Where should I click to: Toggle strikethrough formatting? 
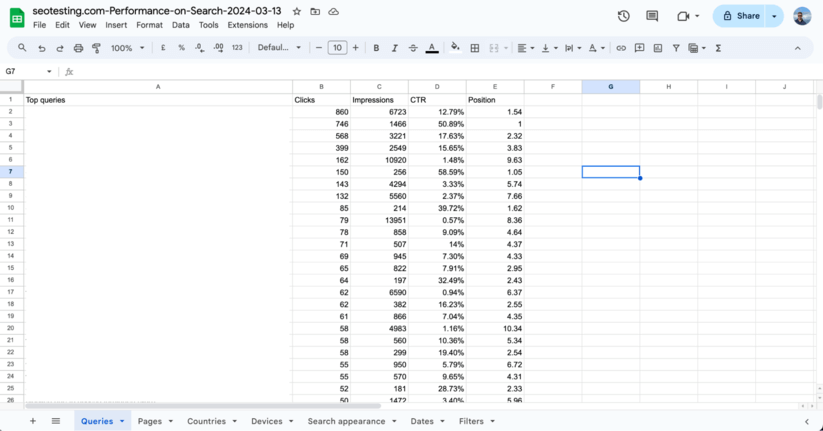pos(413,48)
